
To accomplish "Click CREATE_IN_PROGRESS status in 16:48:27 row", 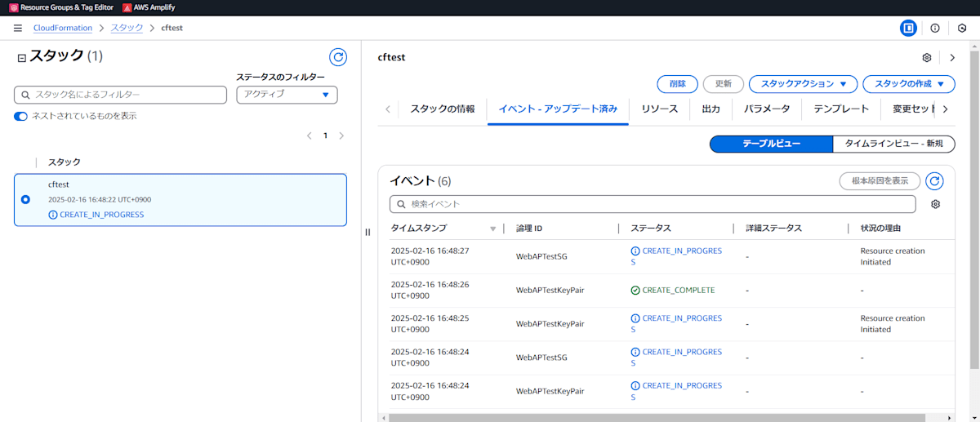I will click(x=676, y=256).
